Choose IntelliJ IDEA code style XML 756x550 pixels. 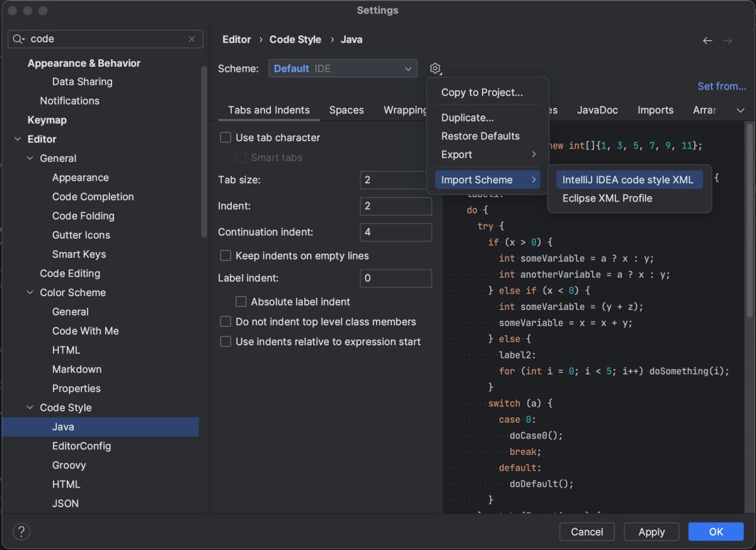point(627,180)
